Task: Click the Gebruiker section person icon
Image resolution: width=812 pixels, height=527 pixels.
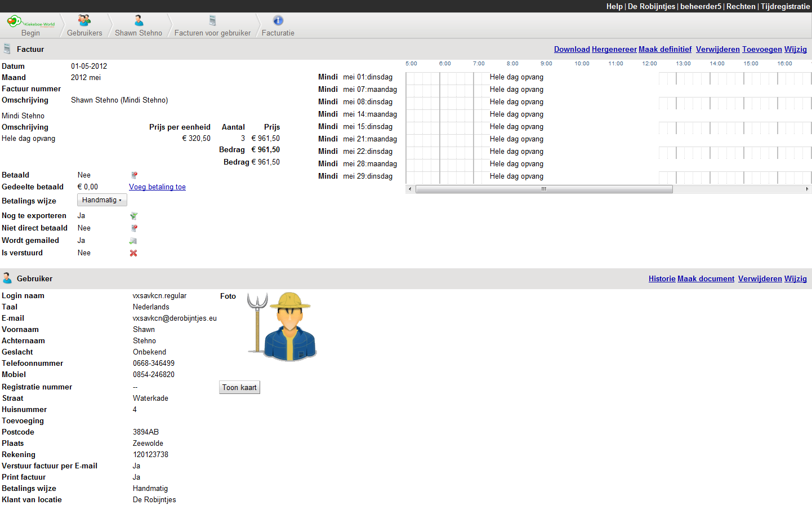Action: click(x=7, y=278)
